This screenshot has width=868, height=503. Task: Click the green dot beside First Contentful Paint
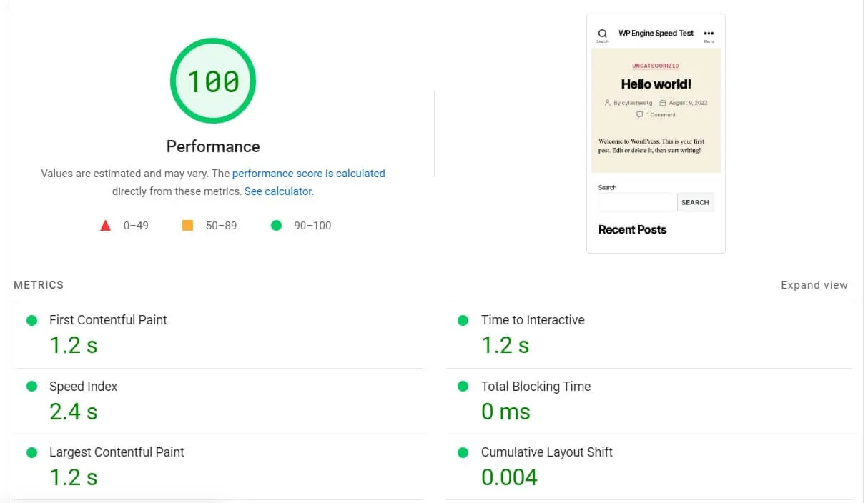pyautogui.click(x=31, y=320)
